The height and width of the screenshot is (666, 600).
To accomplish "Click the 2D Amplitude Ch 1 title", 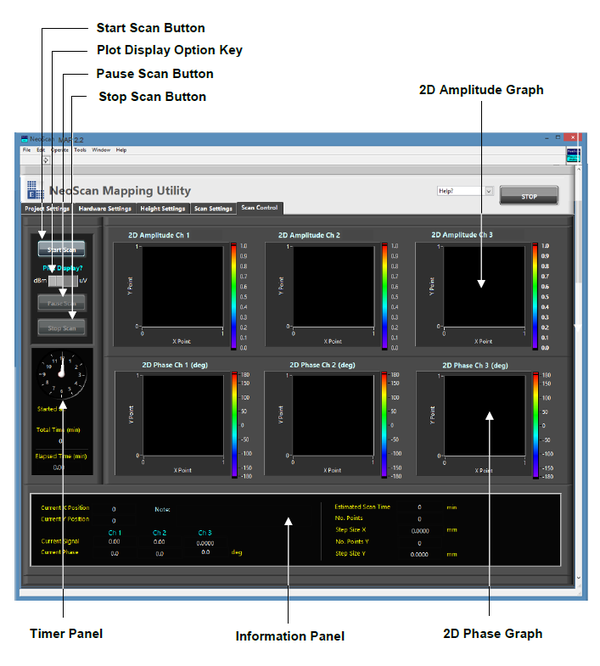I will (x=159, y=235).
